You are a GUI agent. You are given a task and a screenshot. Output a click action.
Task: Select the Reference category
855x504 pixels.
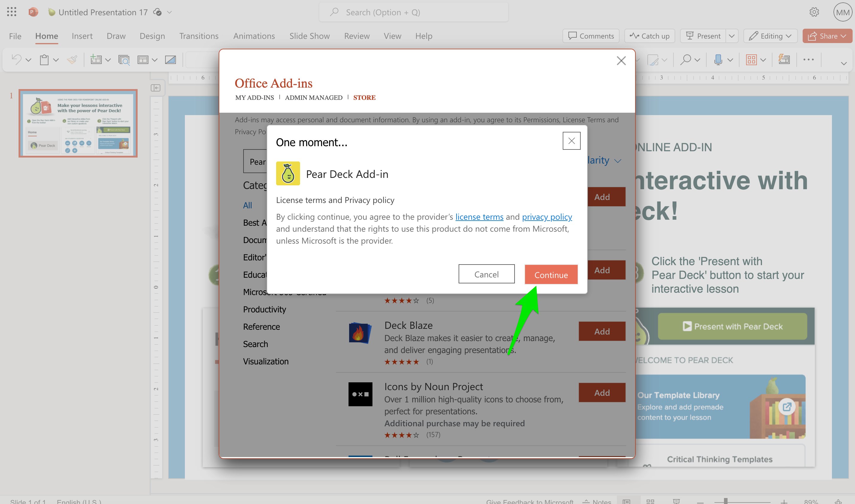261,326
